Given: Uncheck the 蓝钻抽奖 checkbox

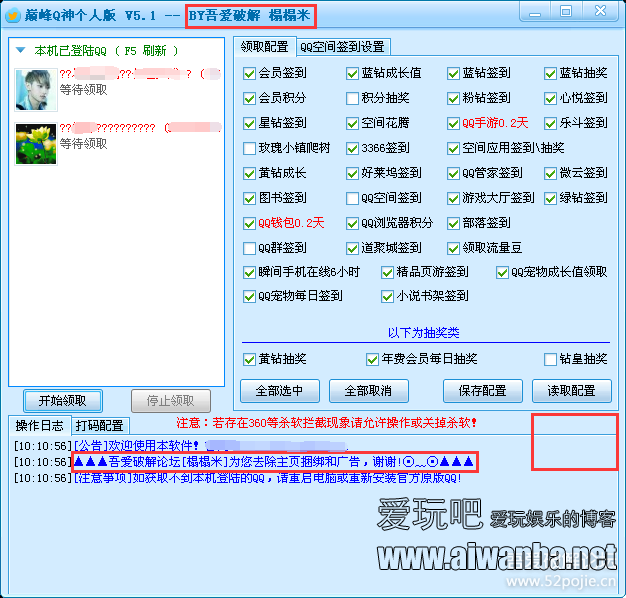Looking at the screenshot, I should click(550, 73).
